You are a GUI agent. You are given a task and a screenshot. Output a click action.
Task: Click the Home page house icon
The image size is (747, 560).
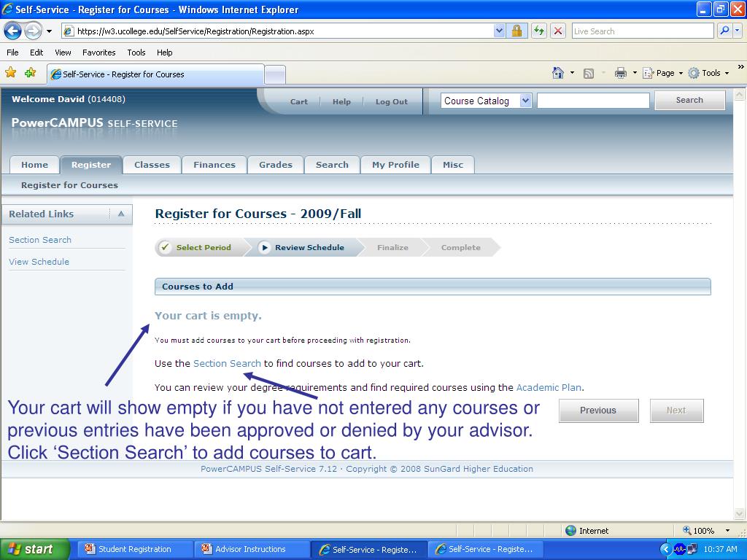click(x=558, y=73)
